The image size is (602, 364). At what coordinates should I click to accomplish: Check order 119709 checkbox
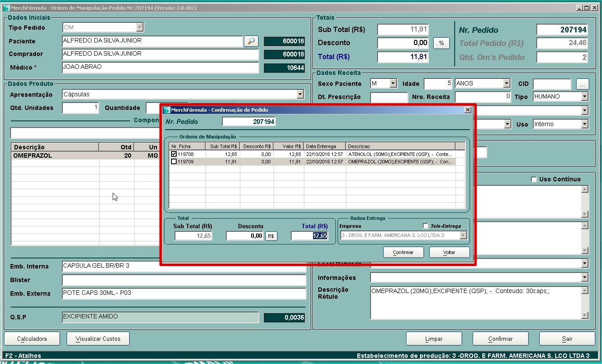[x=174, y=162]
